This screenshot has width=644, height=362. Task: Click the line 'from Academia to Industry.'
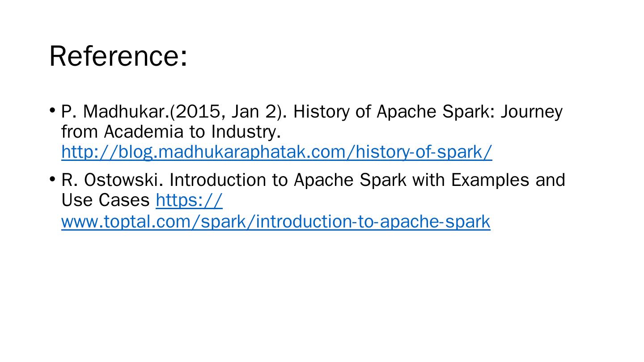coord(171,132)
